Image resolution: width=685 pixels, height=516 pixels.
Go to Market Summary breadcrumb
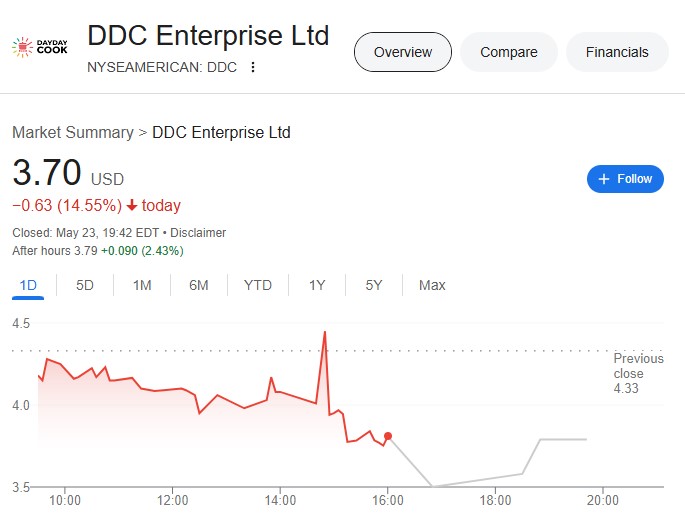click(73, 132)
